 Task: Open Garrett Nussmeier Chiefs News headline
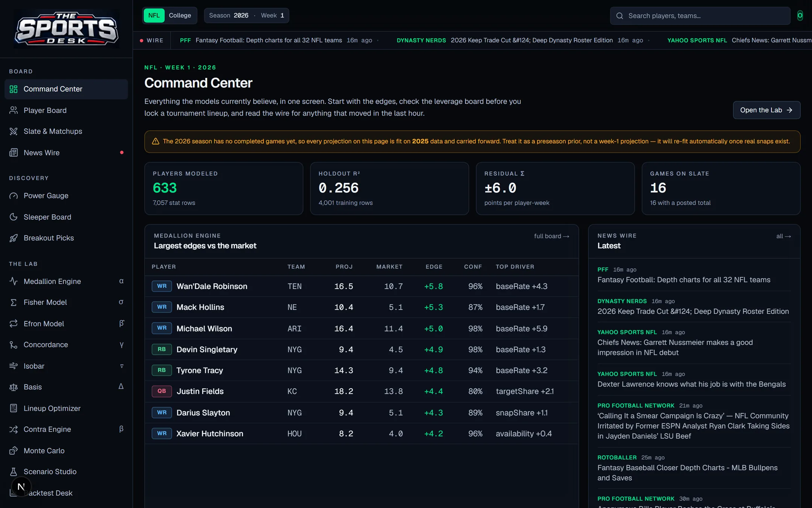(675, 348)
